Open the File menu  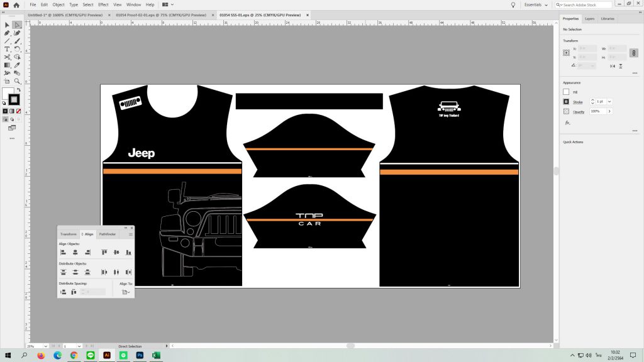[33, 5]
